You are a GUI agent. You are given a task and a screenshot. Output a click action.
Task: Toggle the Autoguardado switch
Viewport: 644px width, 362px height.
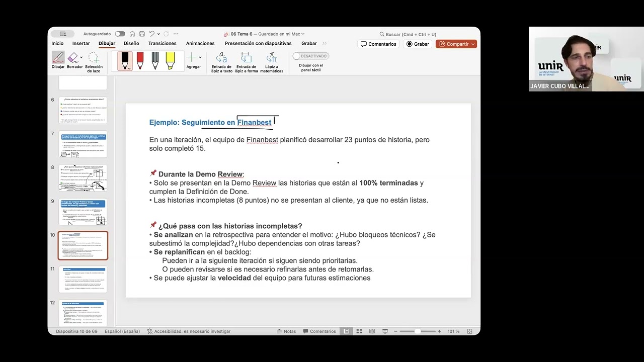(x=120, y=34)
